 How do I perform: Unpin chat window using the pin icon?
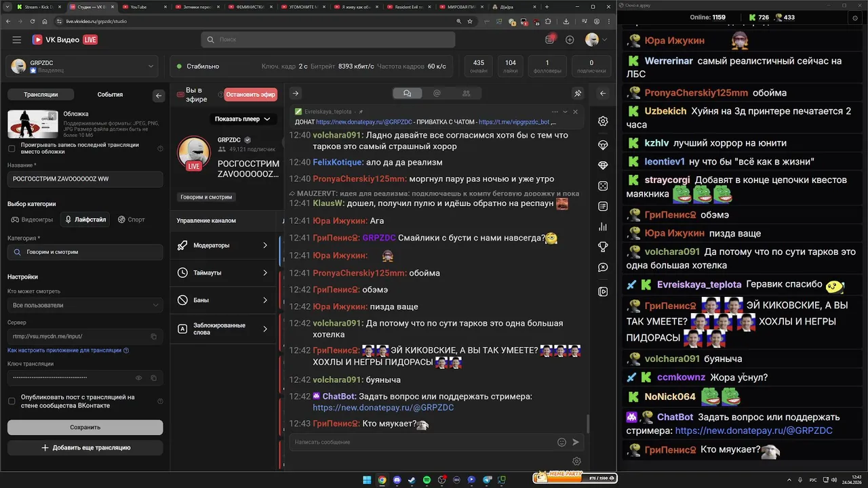(x=578, y=94)
